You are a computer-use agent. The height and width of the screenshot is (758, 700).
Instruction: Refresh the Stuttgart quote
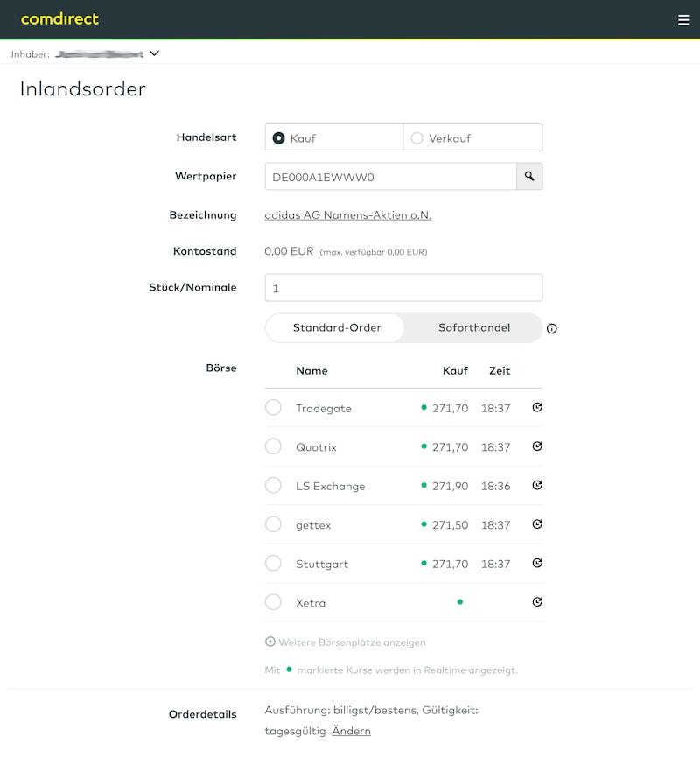[537, 563]
